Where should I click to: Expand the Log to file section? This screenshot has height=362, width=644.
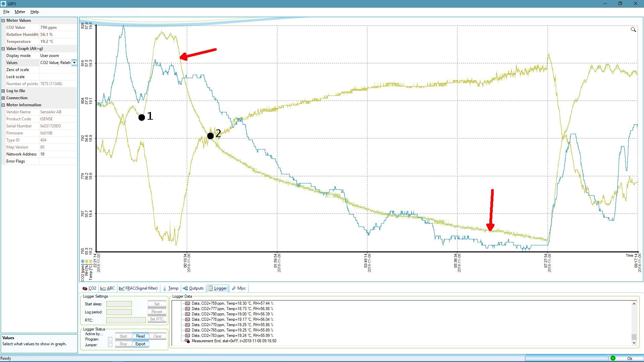pos(3,91)
